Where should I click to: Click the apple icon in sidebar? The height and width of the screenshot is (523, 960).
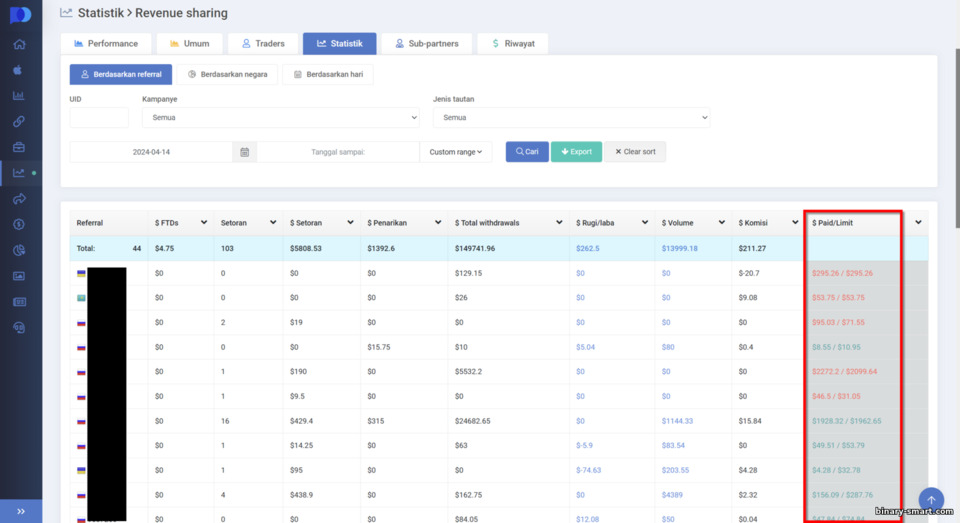click(18, 70)
